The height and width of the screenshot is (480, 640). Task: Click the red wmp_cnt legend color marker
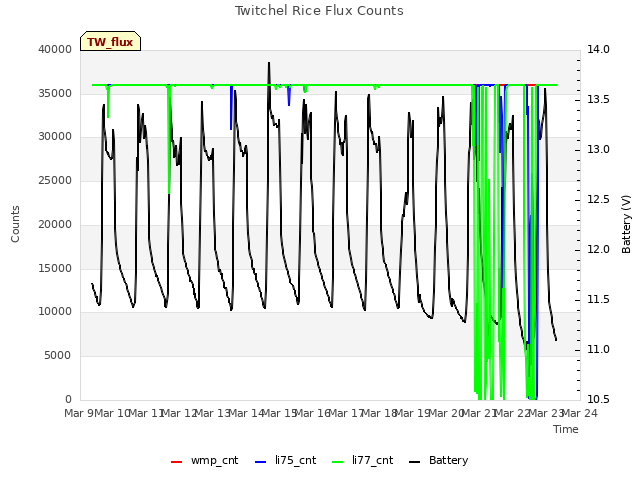pos(176,462)
